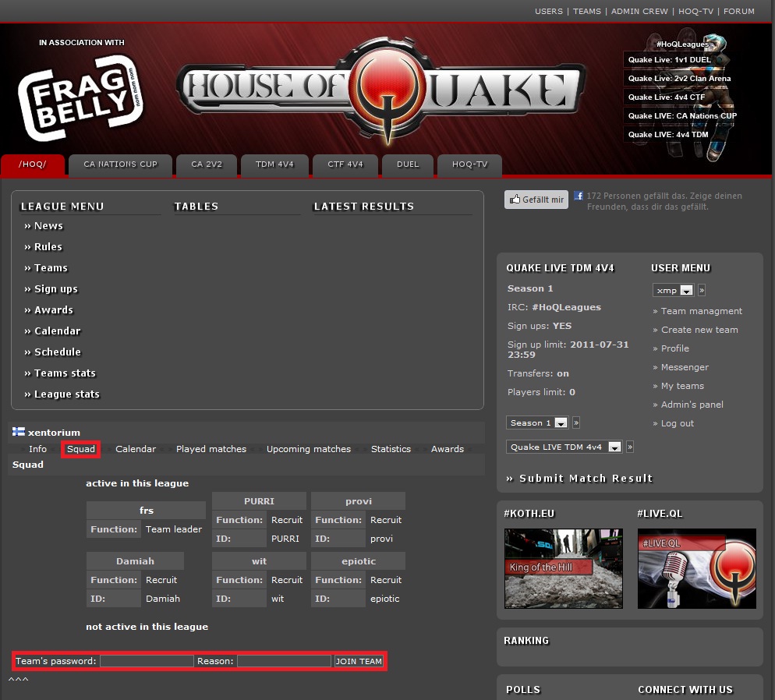Expand the Season 1 dropdown
This screenshot has height=700, width=775.
(537, 422)
